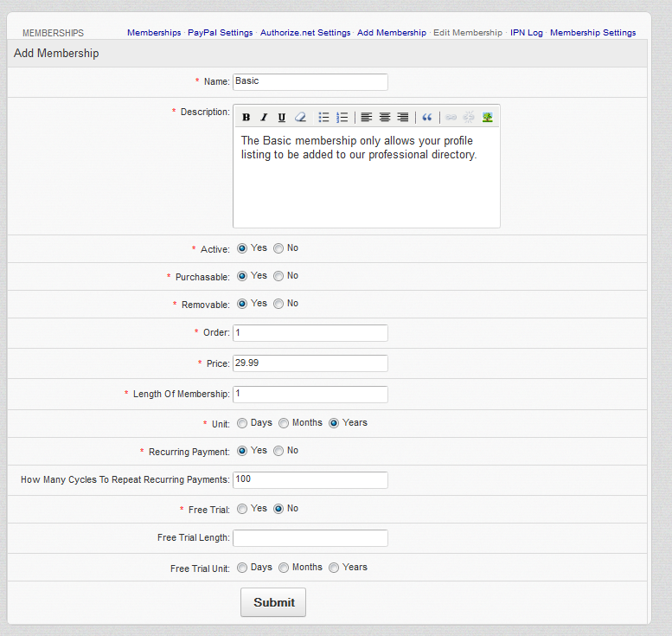Toggle bold formatting in description editor
This screenshot has width=672, height=636.
[x=246, y=118]
